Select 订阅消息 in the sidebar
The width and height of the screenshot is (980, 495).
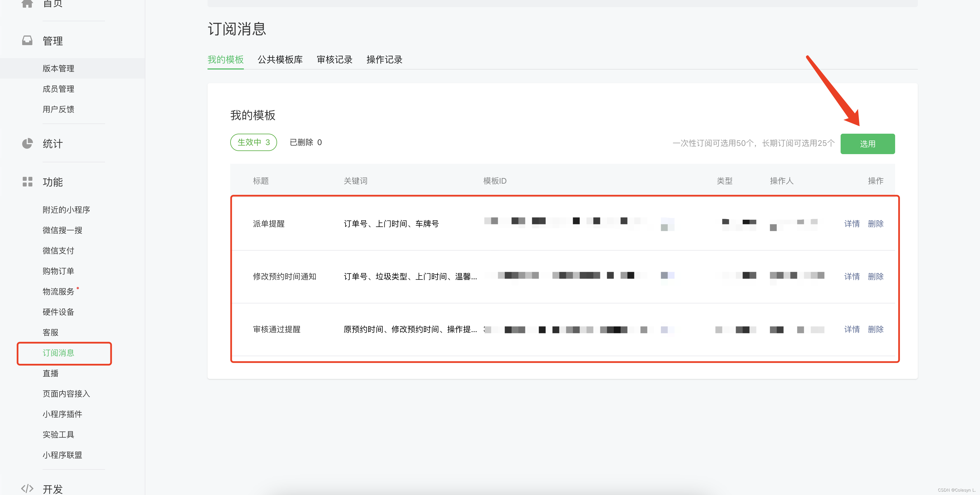pos(58,353)
